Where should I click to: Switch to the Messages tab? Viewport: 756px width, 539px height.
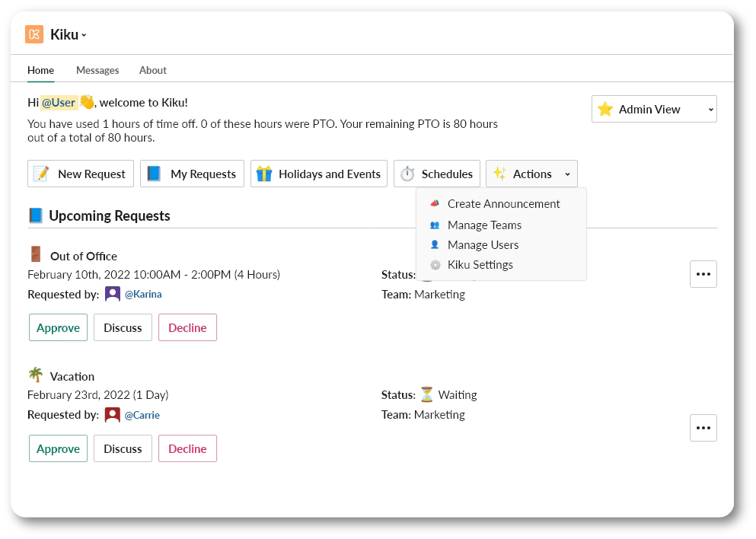pyautogui.click(x=97, y=70)
